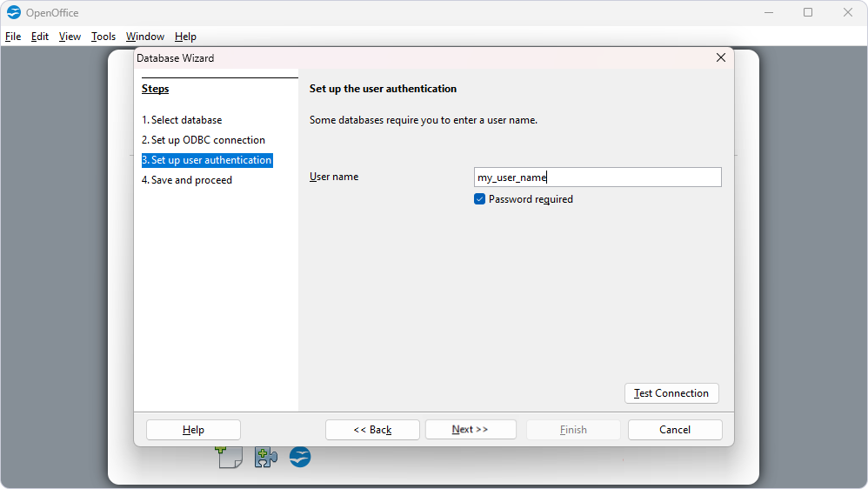
Task: Close the Database Wizard dialog
Action: [721, 57]
